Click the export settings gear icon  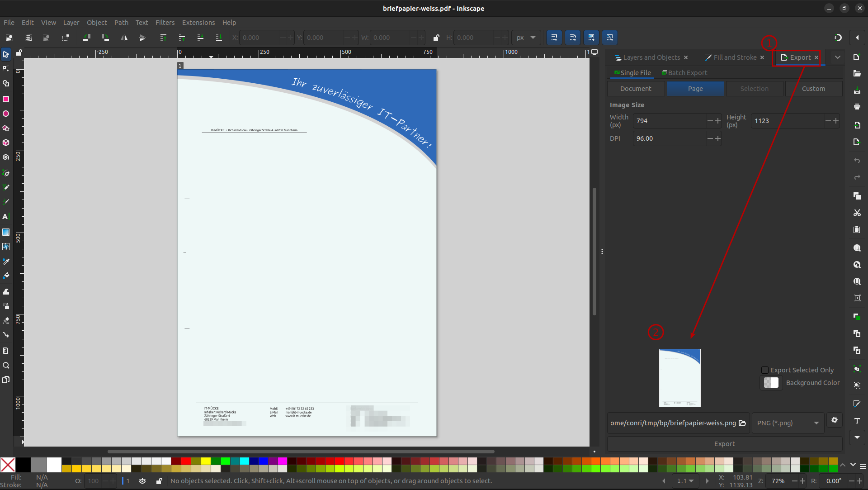pyautogui.click(x=834, y=420)
